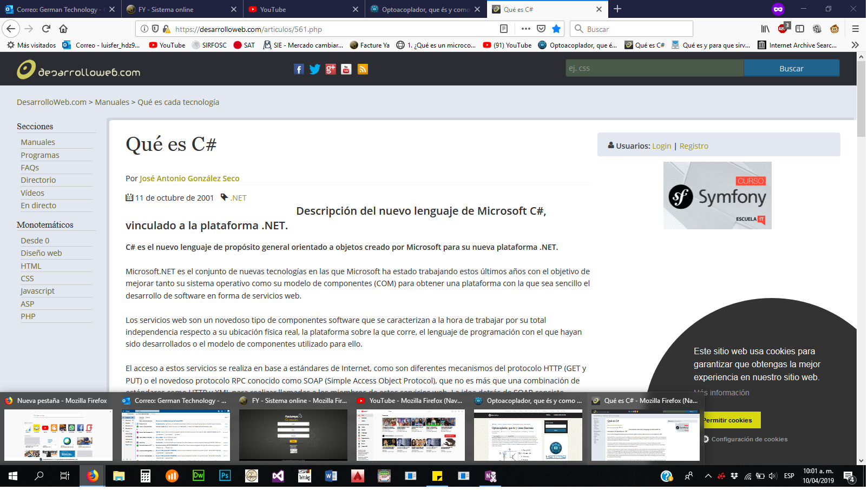Open the SIRFOSC bookmark

click(209, 45)
